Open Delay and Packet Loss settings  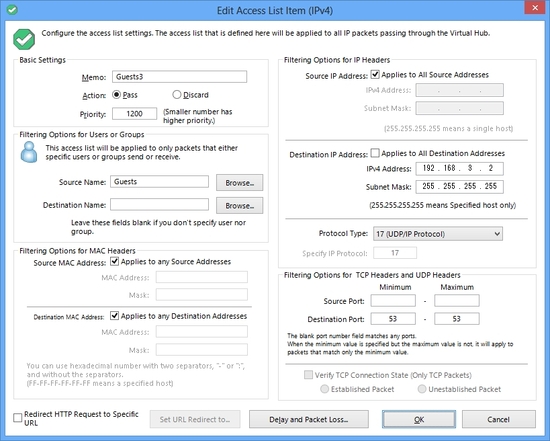(309, 420)
